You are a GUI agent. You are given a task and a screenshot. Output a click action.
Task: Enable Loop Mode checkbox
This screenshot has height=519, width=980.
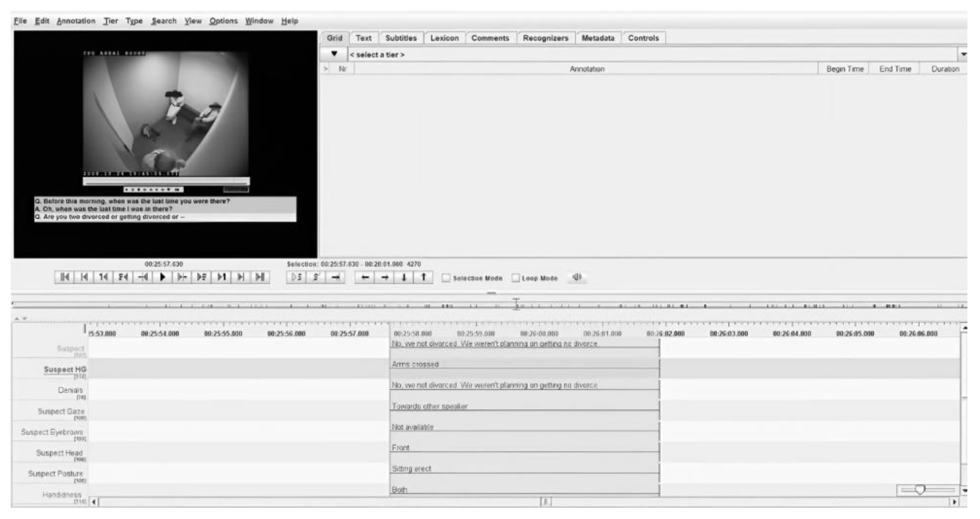[516, 278]
